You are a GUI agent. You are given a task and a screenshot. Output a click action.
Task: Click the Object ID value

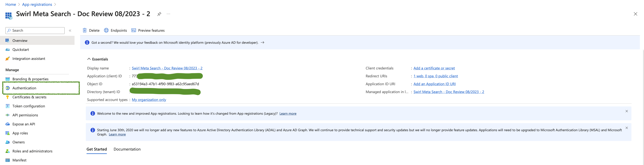click(165, 84)
